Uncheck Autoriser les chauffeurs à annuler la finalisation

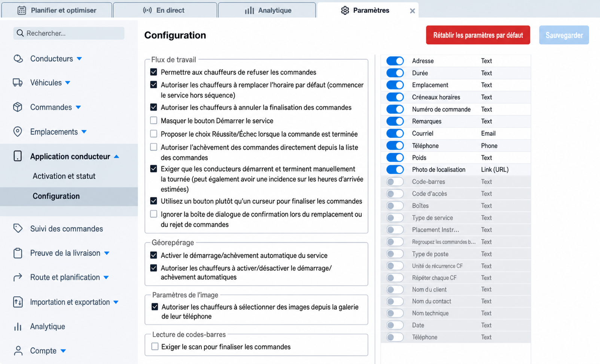pos(153,107)
